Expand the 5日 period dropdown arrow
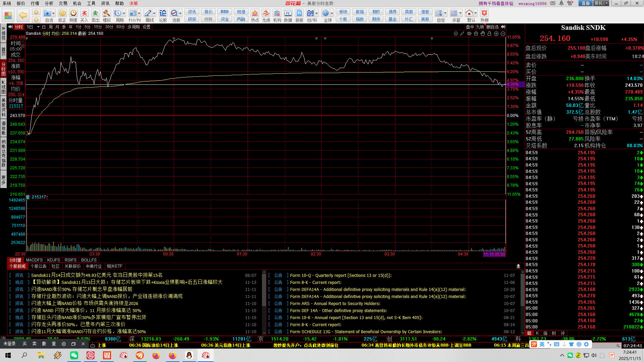This screenshot has height=362, width=644. [x=38, y=27]
